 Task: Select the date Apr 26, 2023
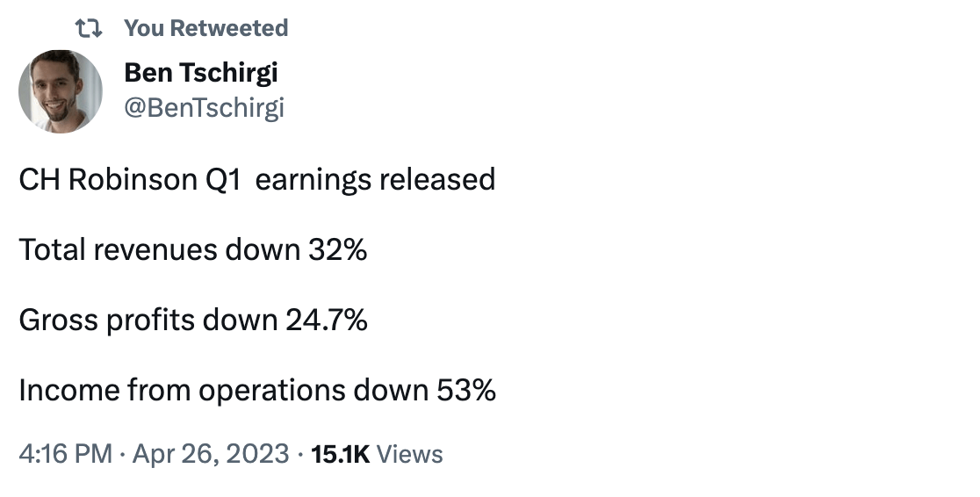[211, 454]
